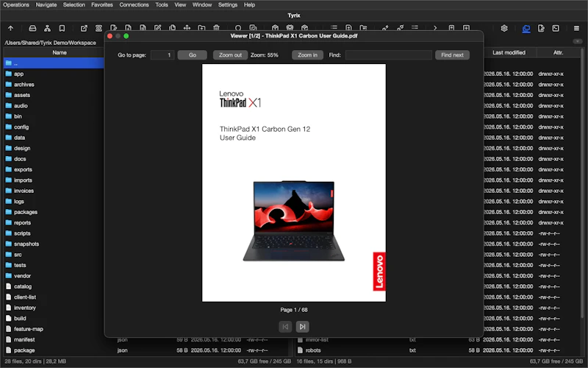Focus the Find text input field
The height and width of the screenshot is (368, 588).
click(x=389, y=55)
